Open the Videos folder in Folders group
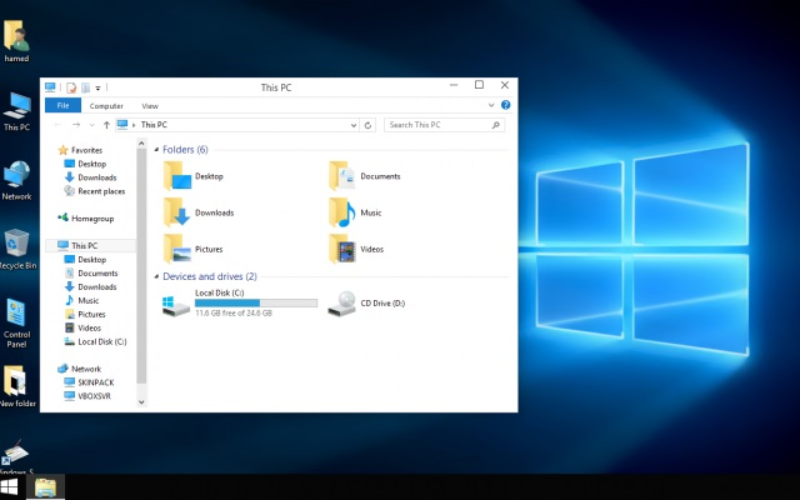800x500 pixels. [357, 249]
